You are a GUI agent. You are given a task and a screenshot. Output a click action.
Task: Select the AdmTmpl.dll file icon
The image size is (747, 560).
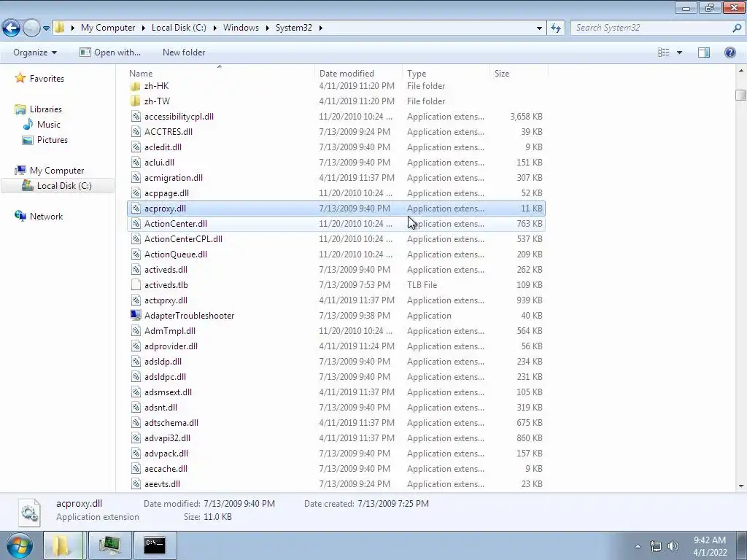point(136,331)
